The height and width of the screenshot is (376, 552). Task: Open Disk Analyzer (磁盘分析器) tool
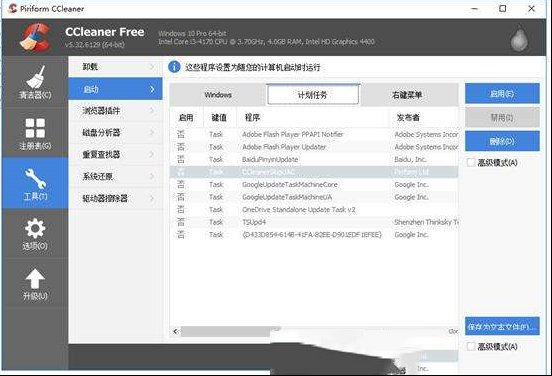[x=115, y=132]
